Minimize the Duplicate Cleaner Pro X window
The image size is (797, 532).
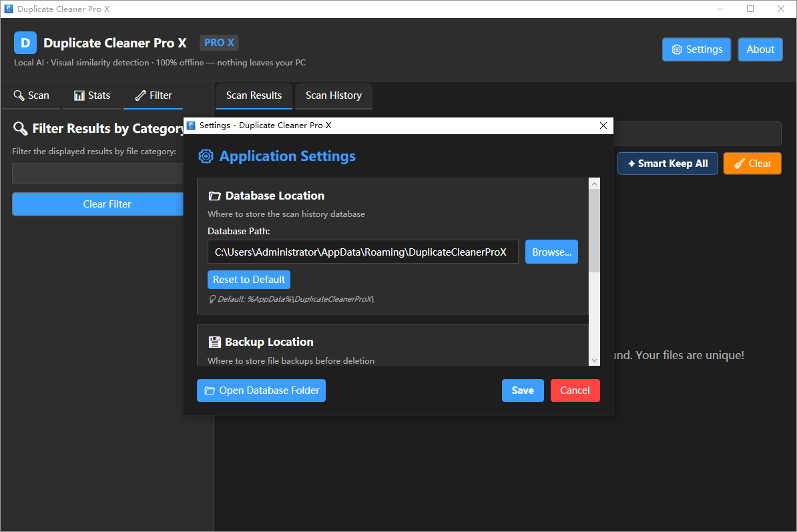(720, 9)
